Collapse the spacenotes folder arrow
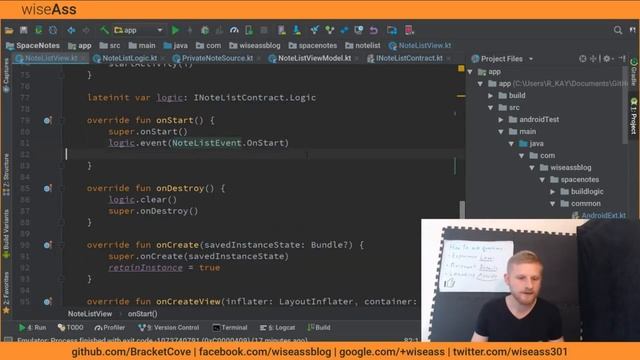Image resolution: width=640 pixels, height=360 pixels. coord(542,180)
